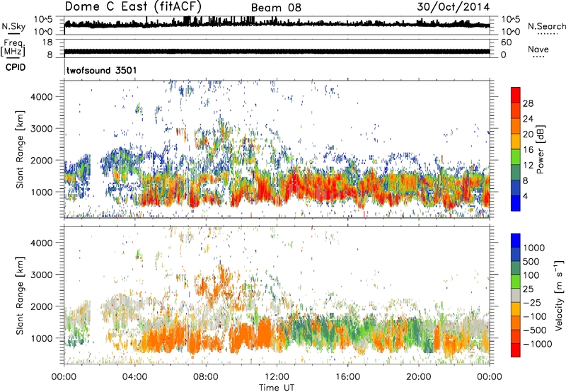Click the '16' power colorbar tick

tap(528, 150)
